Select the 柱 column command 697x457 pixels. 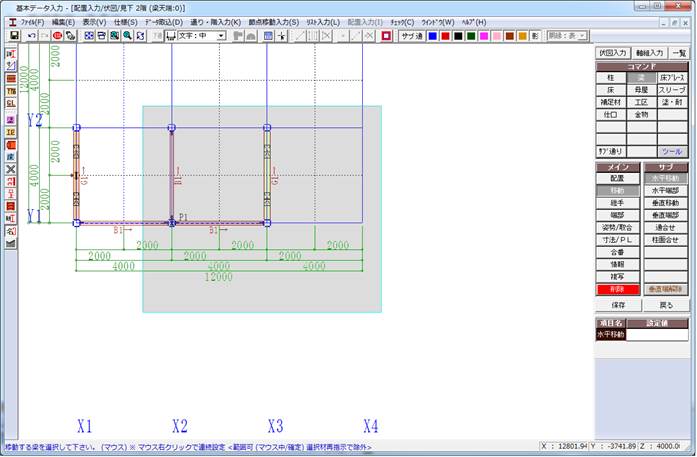point(611,78)
